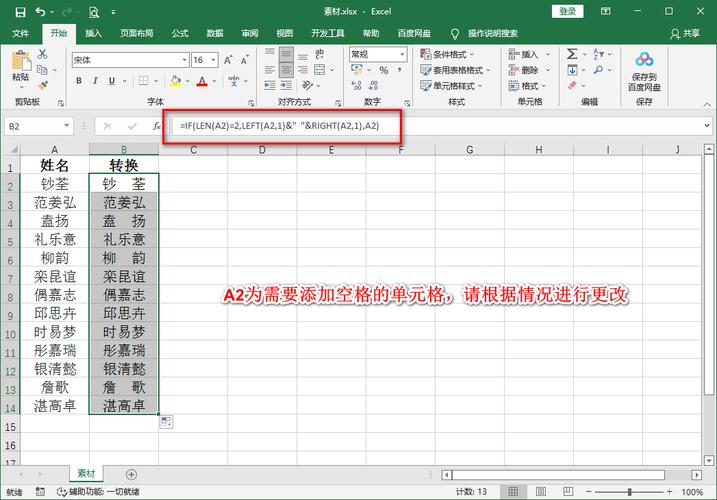Open the number format dropdown 常规
The image size is (717, 500).
point(402,54)
